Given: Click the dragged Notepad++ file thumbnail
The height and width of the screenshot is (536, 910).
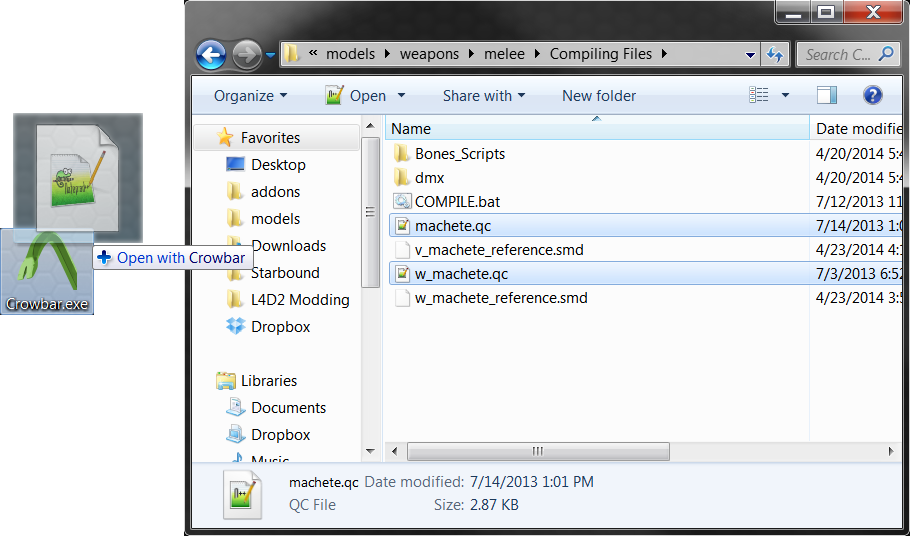Looking at the screenshot, I should pyautogui.click(x=77, y=178).
